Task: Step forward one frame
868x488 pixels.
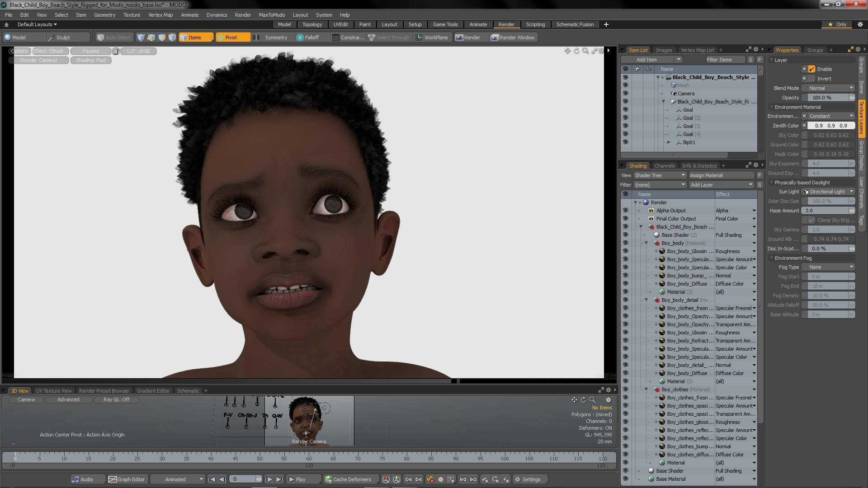Action: pyautogui.click(x=269, y=479)
